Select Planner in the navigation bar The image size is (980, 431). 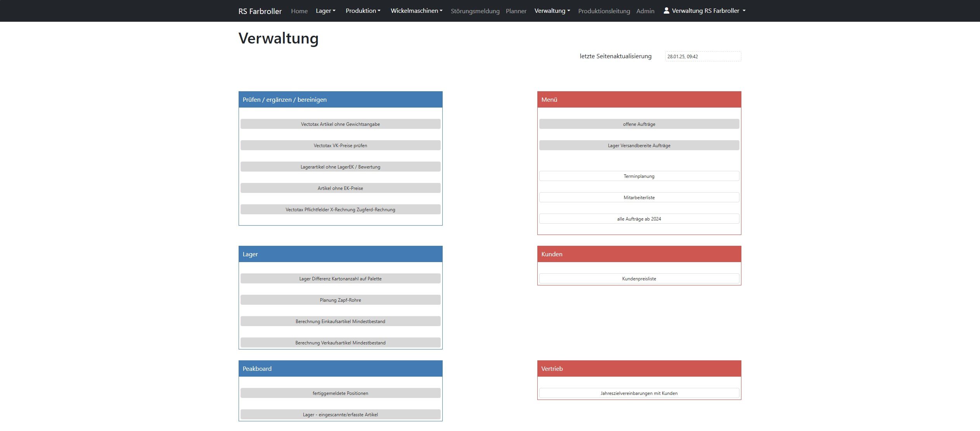(516, 11)
